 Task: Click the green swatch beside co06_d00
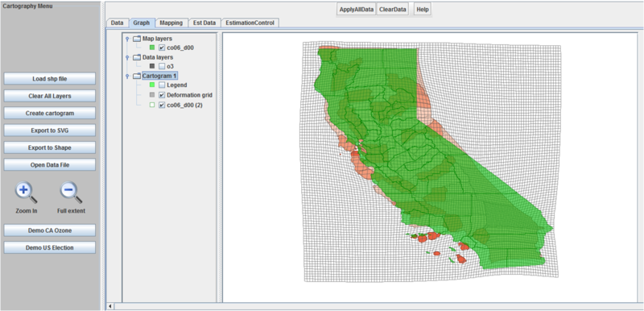point(152,48)
